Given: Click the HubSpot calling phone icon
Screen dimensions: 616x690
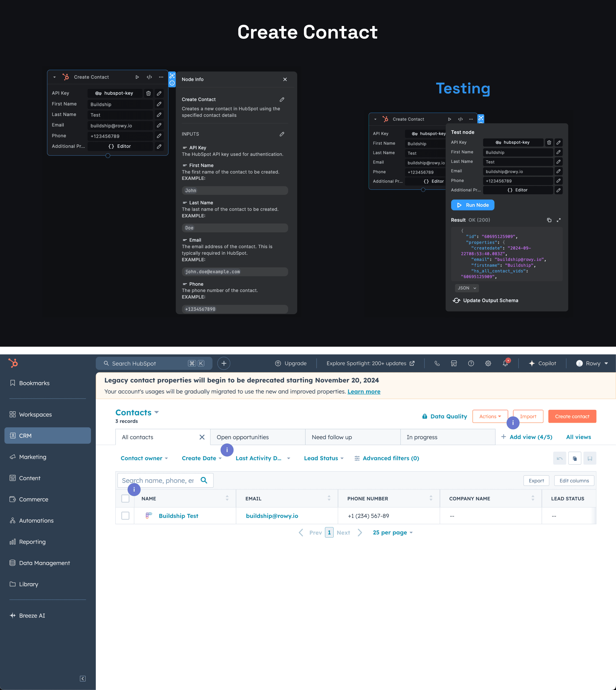Looking at the screenshot, I should click(437, 363).
